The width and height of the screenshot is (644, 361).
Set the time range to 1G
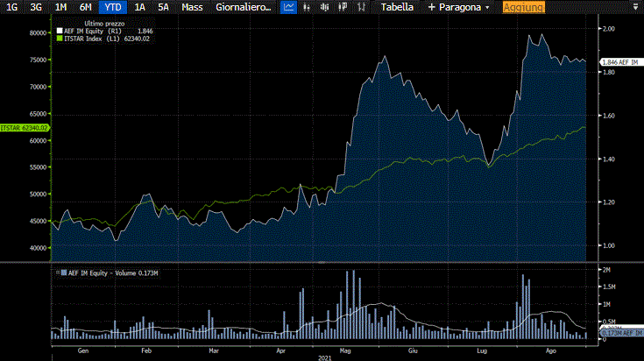pos(12,7)
